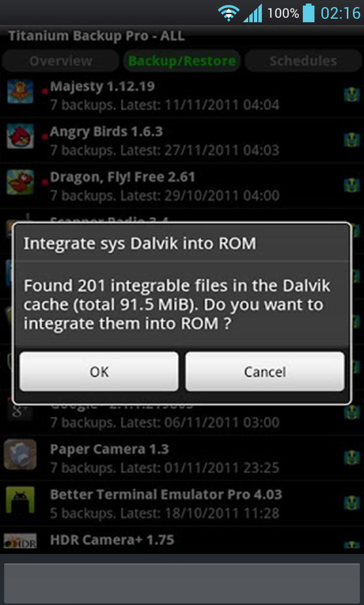Viewport: 364px width, 605px height.
Task: Tap the HDR Camera+ app icon
Action: [20, 541]
